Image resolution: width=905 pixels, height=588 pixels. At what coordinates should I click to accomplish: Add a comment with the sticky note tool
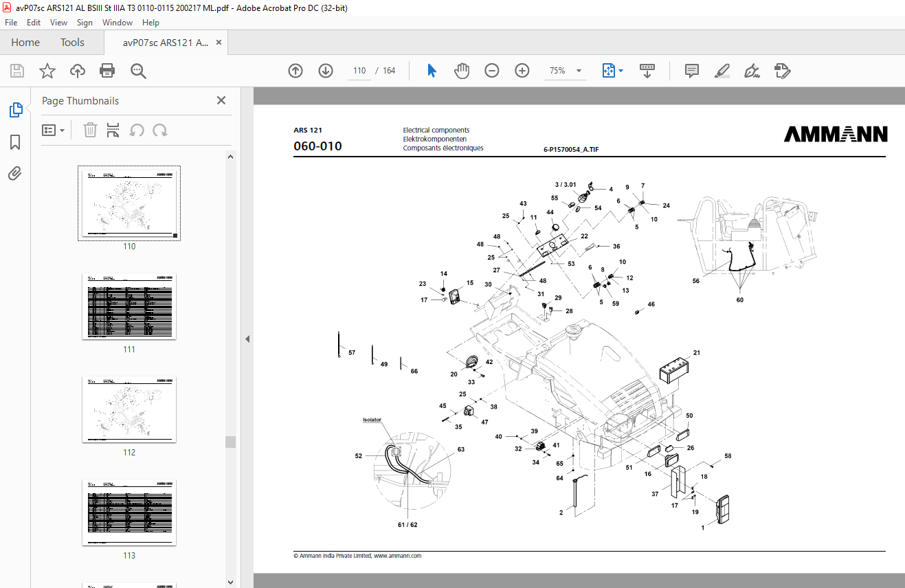692,71
